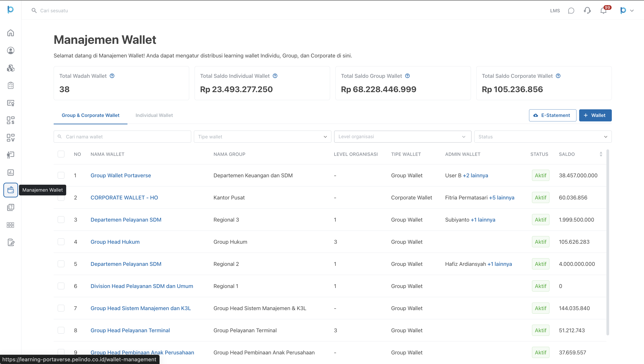
Task: Click help icon beside Total Wadah Wallet
Action: (x=112, y=76)
